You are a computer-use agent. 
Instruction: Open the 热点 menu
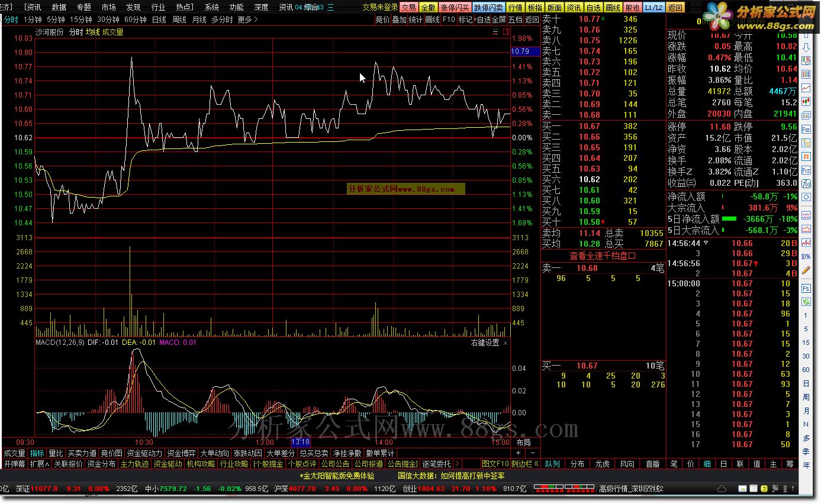click(185, 8)
